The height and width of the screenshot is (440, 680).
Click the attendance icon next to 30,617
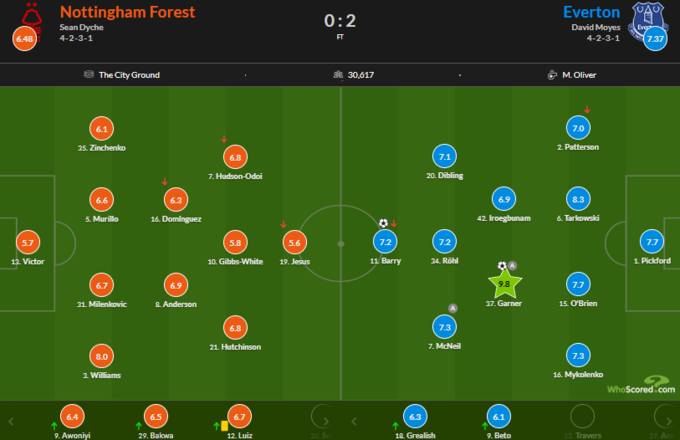click(338, 75)
